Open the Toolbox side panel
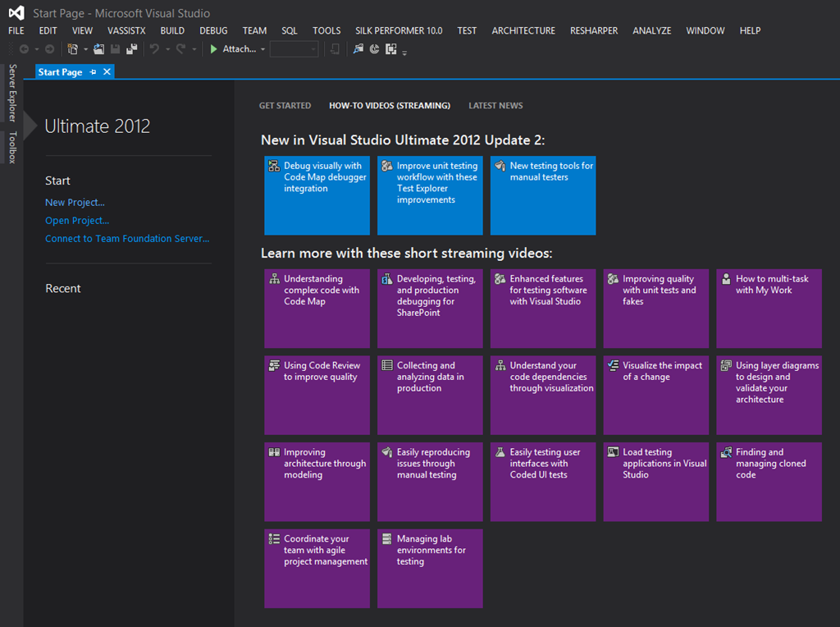The image size is (840, 627). [11, 147]
